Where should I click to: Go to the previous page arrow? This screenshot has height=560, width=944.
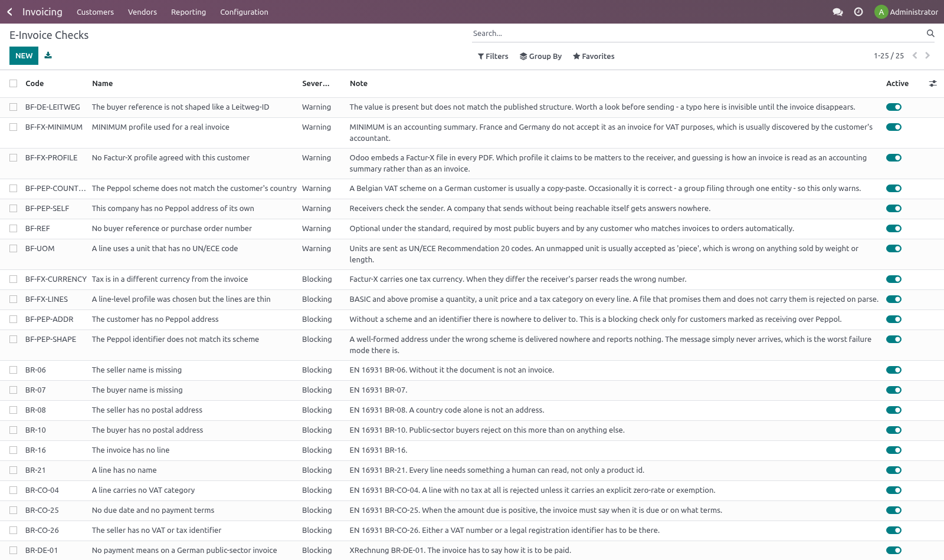(914, 55)
